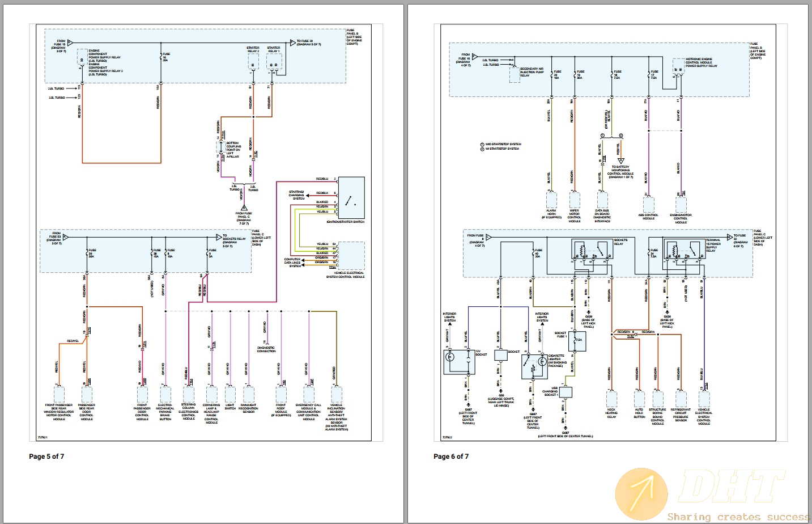Click "PASSENGER SIDE REAR DOOR CONTROL MODULE" label
Viewport: 812px width, 524px height.
click(87, 412)
